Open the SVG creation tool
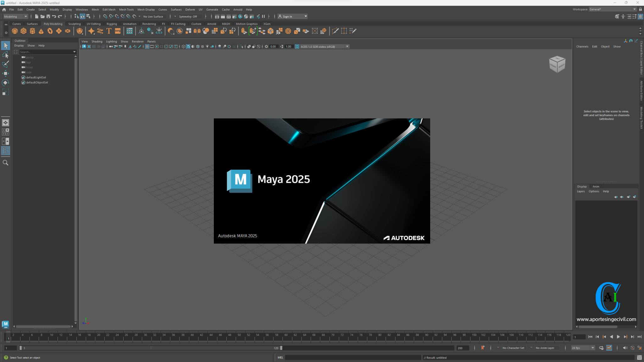The image size is (644, 362). point(118,31)
